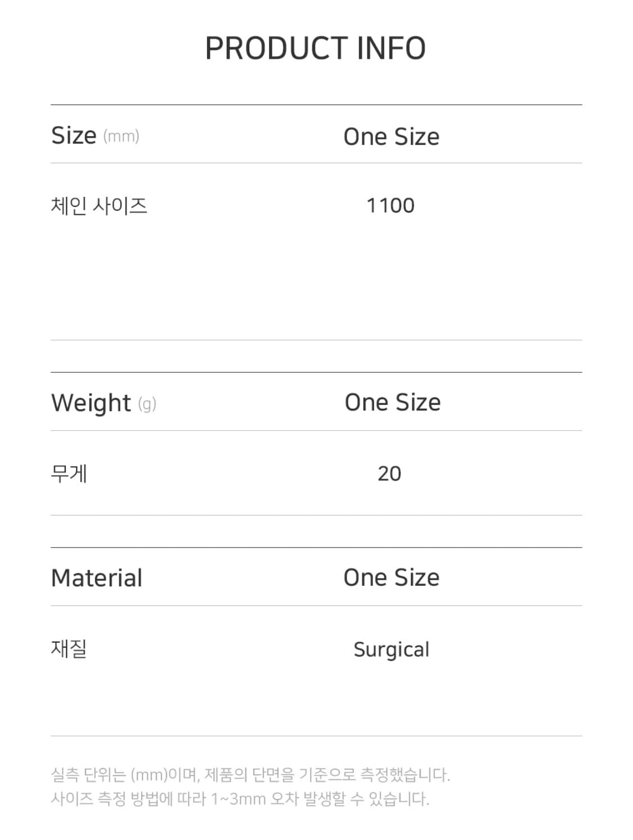Screen dimensions: 633x840
Task: Click the 재질 label
Action: (x=69, y=649)
